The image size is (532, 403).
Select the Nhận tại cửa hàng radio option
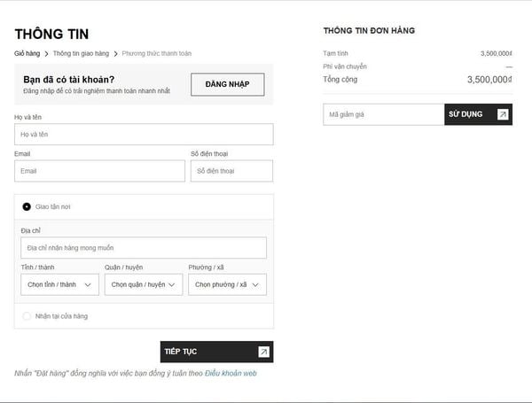(x=27, y=316)
